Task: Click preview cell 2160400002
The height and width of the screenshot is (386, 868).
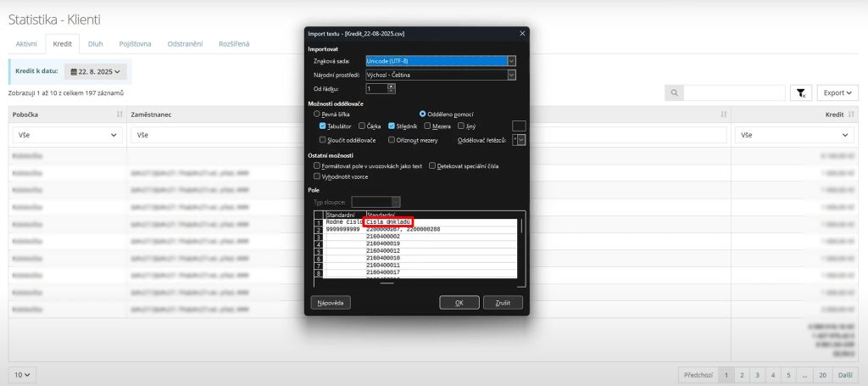Action: point(383,237)
